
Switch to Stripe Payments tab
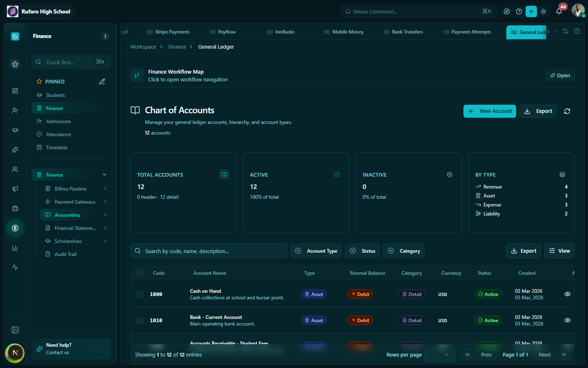pyautogui.click(x=169, y=32)
